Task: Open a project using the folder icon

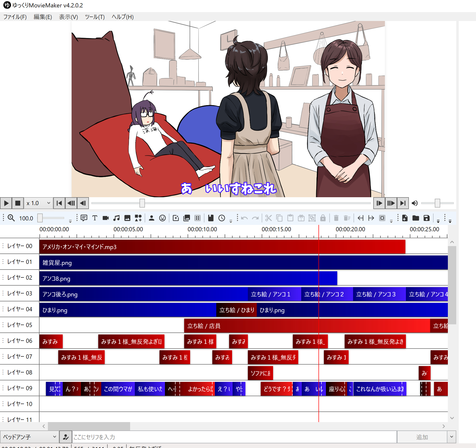Action: pyautogui.click(x=416, y=218)
